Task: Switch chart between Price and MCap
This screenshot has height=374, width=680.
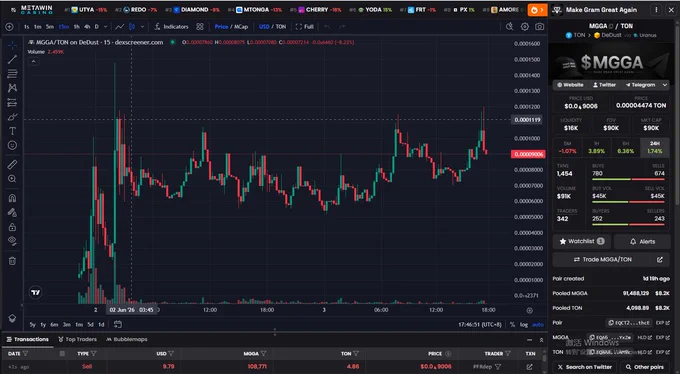Action: tap(231, 27)
